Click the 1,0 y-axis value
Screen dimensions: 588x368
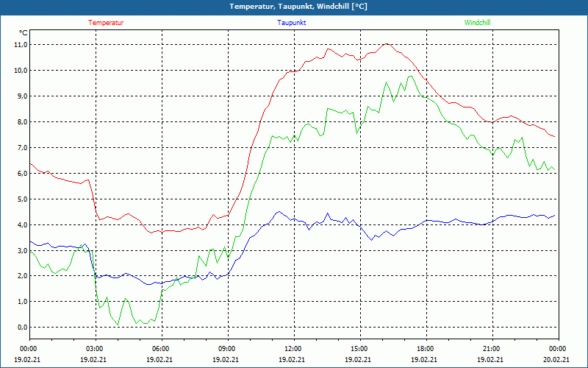[x=22, y=302]
